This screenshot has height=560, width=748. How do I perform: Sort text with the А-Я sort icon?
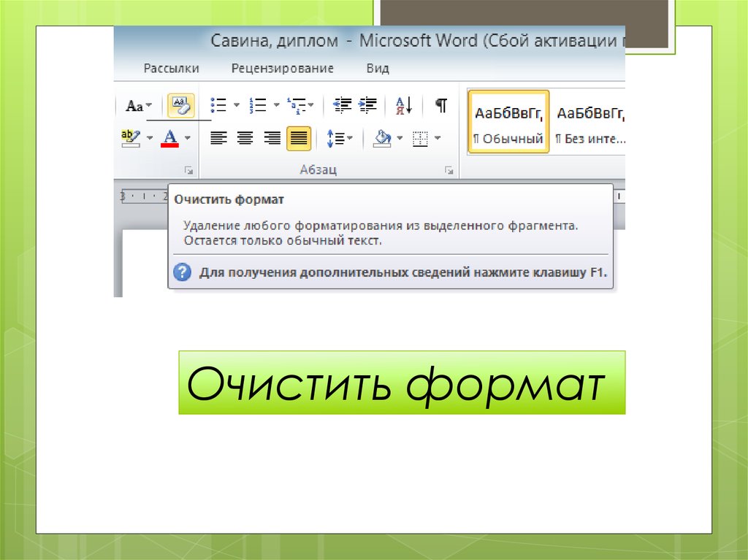coord(404,105)
